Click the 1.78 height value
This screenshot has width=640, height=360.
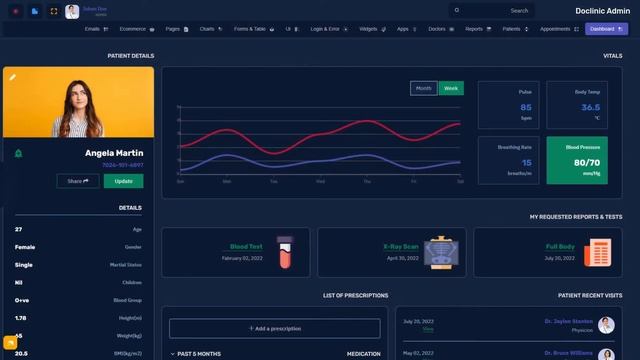pyautogui.click(x=20, y=318)
